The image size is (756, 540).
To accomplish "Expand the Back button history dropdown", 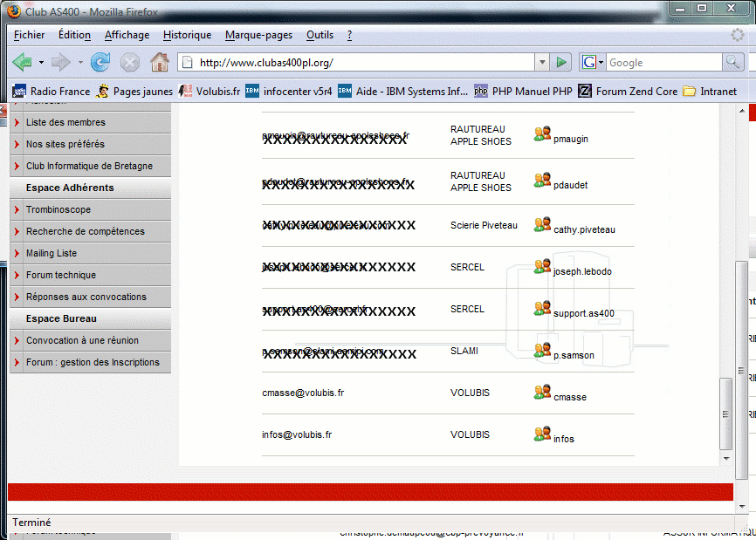I will pos(41,62).
